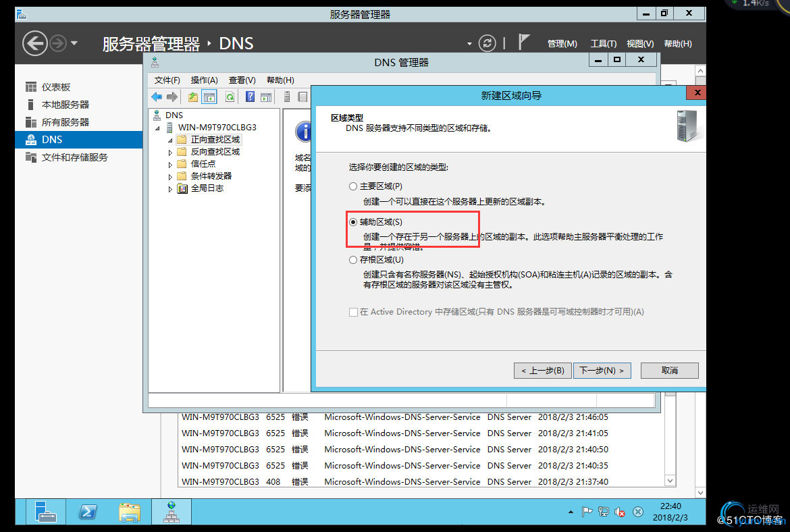790x532 pixels.
Task: Click the Up one level folder icon
Action: coord(193,97)
